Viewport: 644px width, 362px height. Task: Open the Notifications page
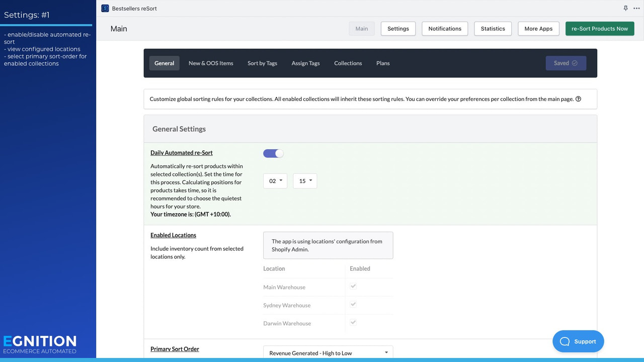pos(444,29)
